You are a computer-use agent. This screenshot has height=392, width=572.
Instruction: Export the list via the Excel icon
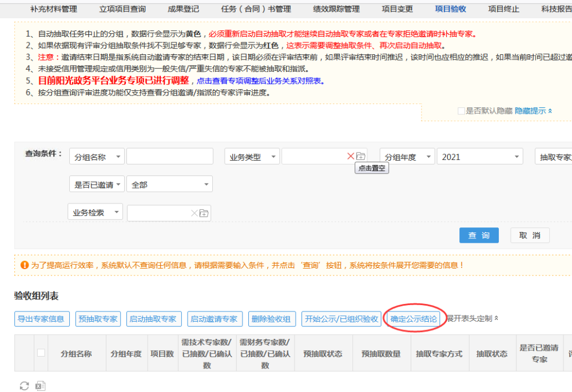40,385
